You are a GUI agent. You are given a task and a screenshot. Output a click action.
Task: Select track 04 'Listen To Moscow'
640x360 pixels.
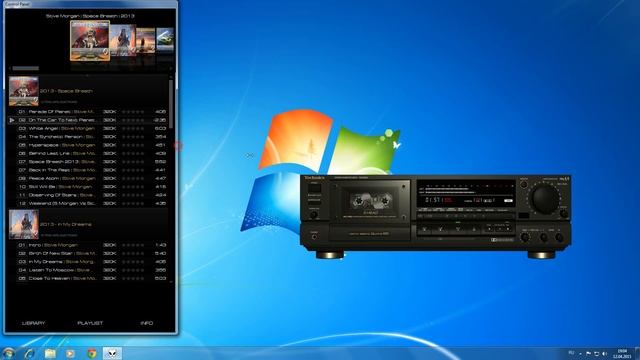pyautogui.click(x=88, y=270)
